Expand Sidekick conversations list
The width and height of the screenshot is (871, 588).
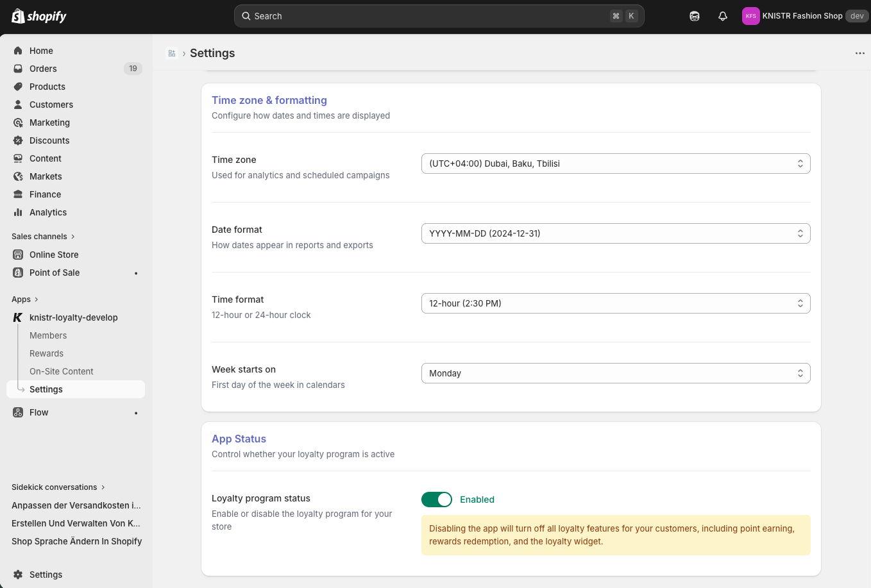pyautogui.click(x=58, y=487)
